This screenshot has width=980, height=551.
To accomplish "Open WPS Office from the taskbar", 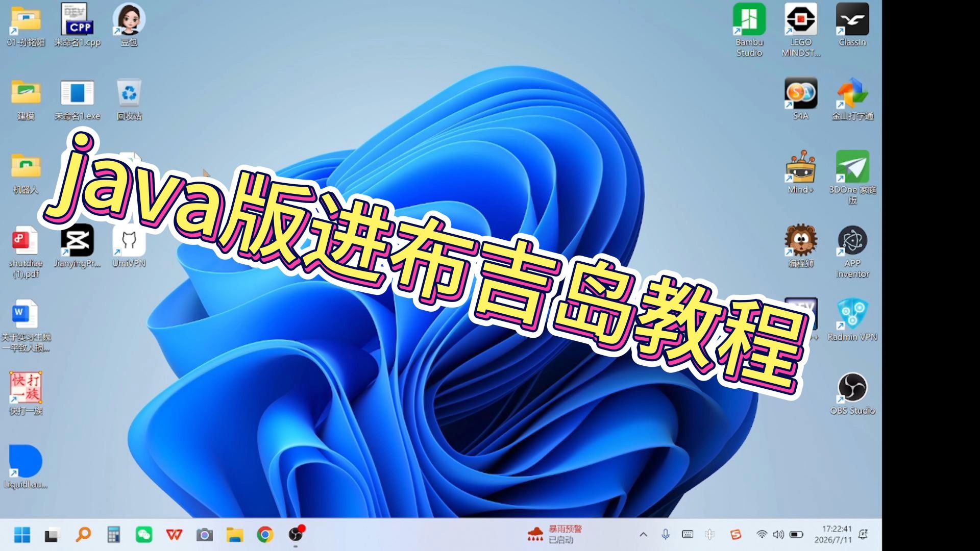I will pos(174,535).
